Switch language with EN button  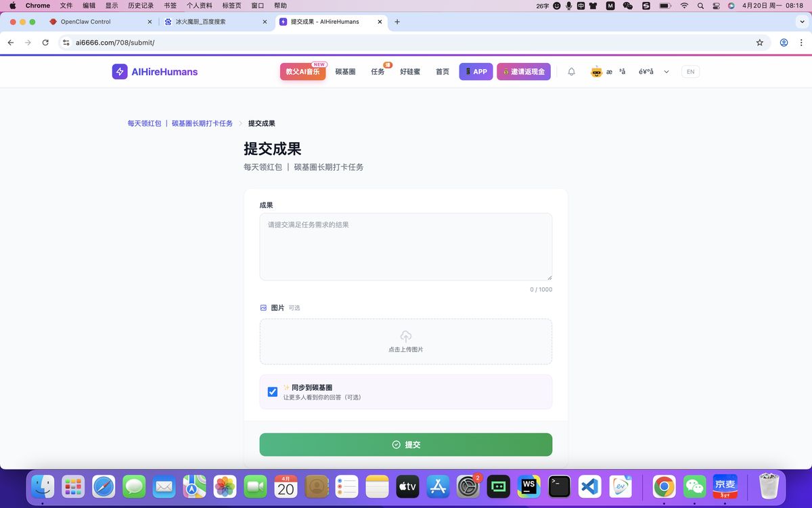point(690,72)
